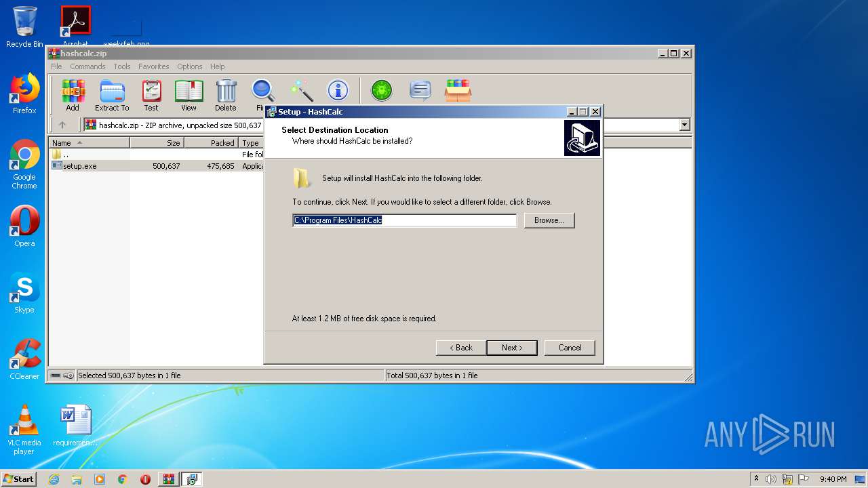
Task: Click the drive icon in WinRAR status bar
Action: click(x=56, y=375)
